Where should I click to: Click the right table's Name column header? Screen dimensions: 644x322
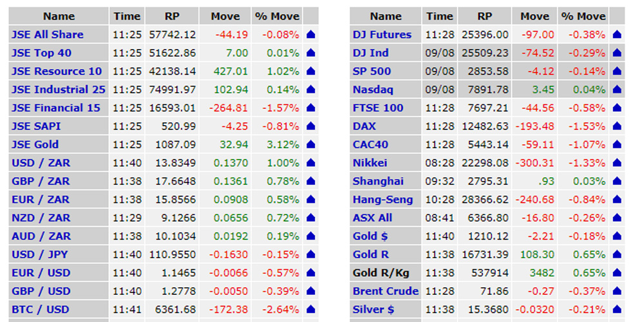click(386, 16)
